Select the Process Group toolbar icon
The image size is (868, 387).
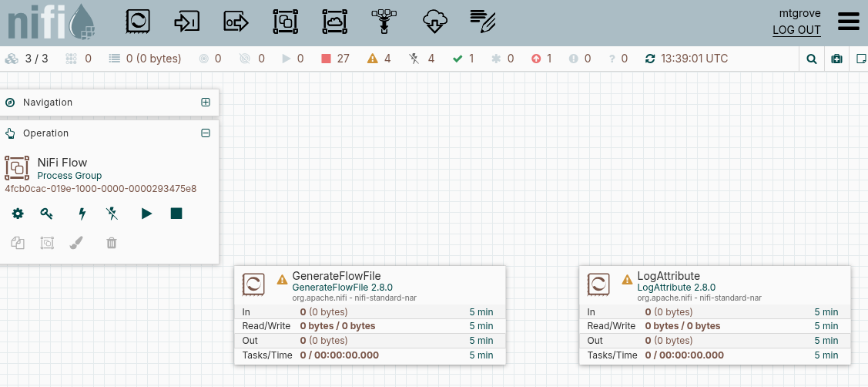(x=286, y=22)
